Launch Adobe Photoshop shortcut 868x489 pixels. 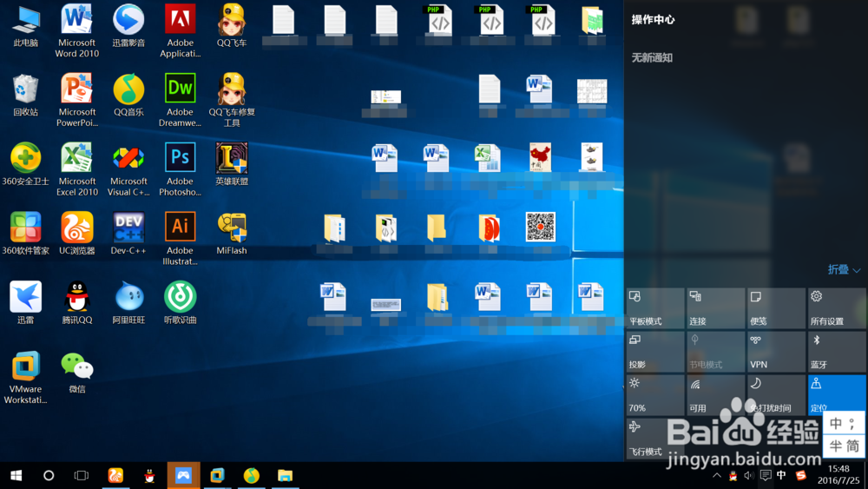pos(180,169)
